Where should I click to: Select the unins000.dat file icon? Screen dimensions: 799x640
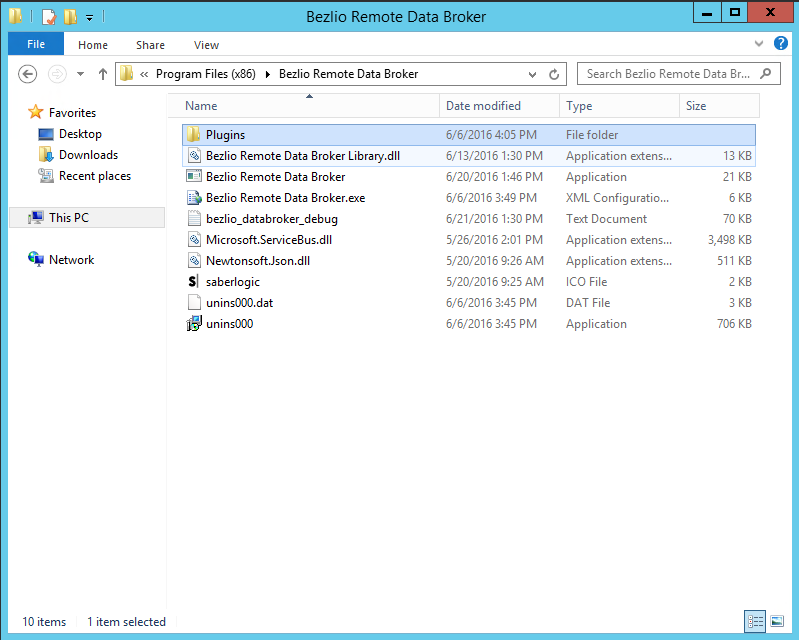coord(194,302)
